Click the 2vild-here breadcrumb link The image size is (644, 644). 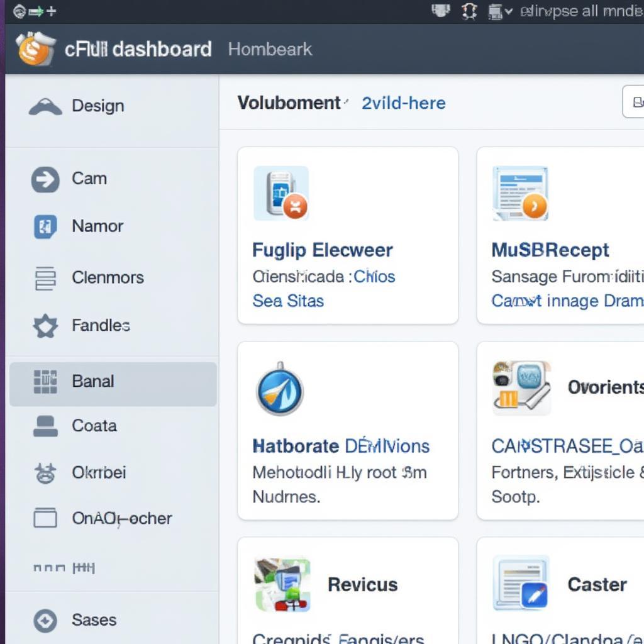click(x=403, y=104)
